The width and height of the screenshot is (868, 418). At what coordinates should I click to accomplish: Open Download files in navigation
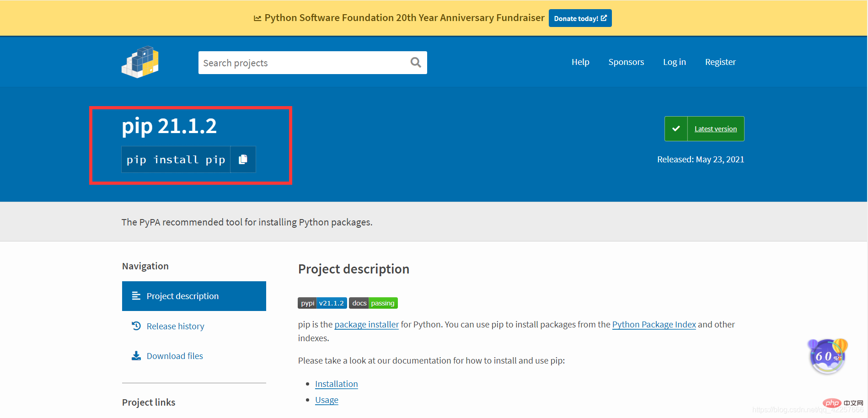pyautogui.click(x=175, y=356)
